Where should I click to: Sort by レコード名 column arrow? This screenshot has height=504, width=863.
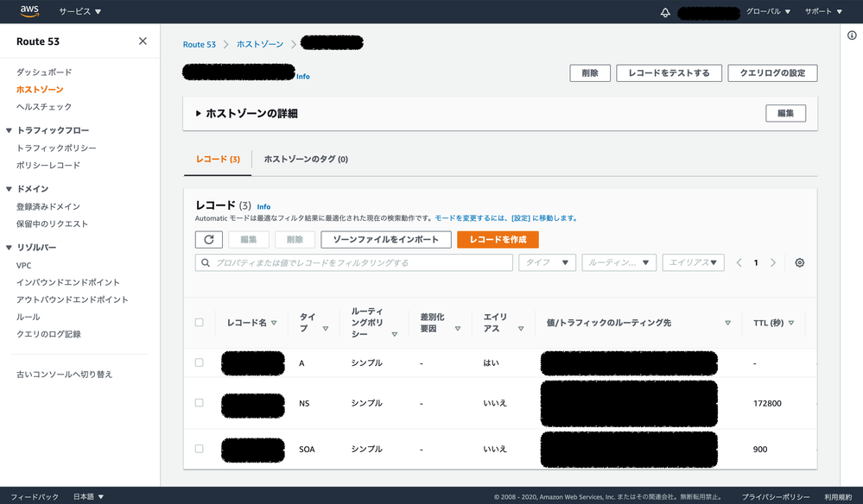point(274,323)
